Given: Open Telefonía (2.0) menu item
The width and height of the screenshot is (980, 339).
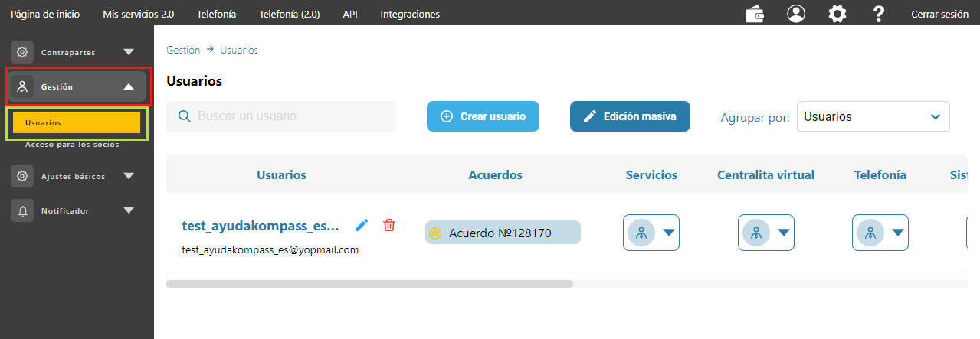Looking at the screenshot, I should coord(290,14).
